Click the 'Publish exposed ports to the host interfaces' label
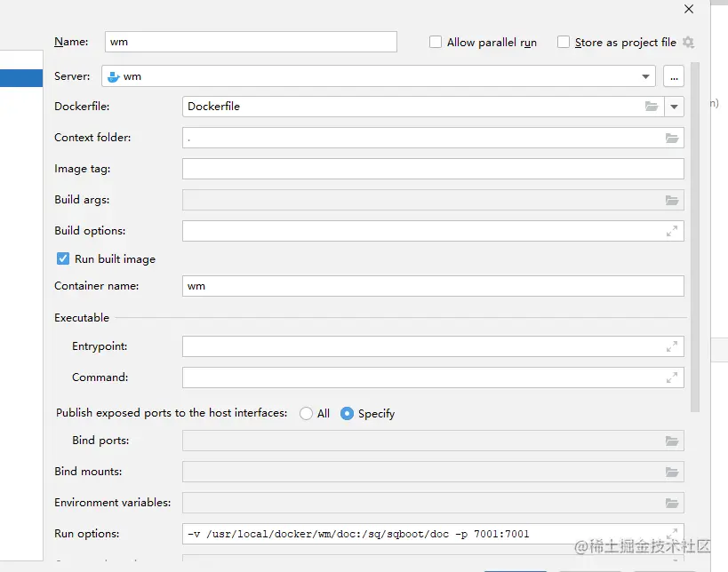Screen dimensions: 728x572 172,413
